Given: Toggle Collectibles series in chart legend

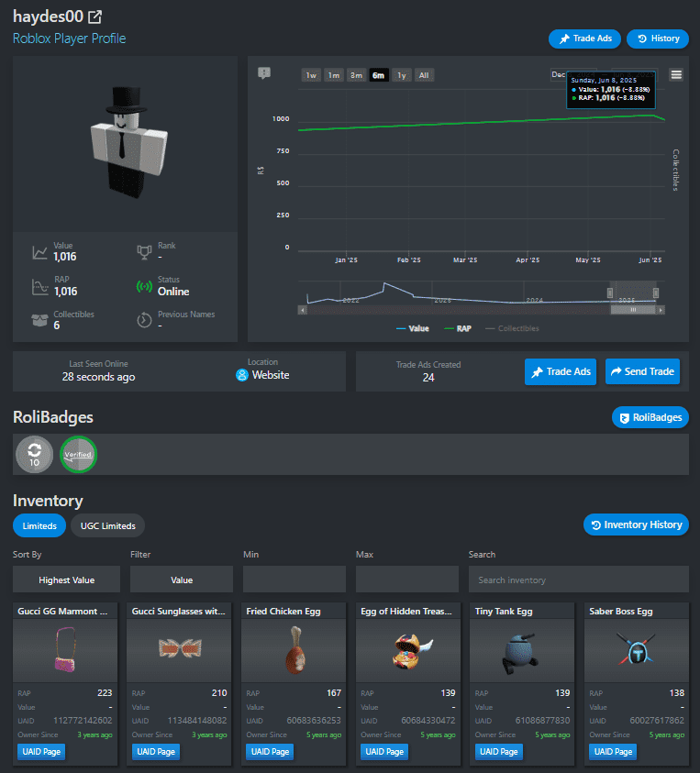Looking at the screenshot, I should (512, 329).
